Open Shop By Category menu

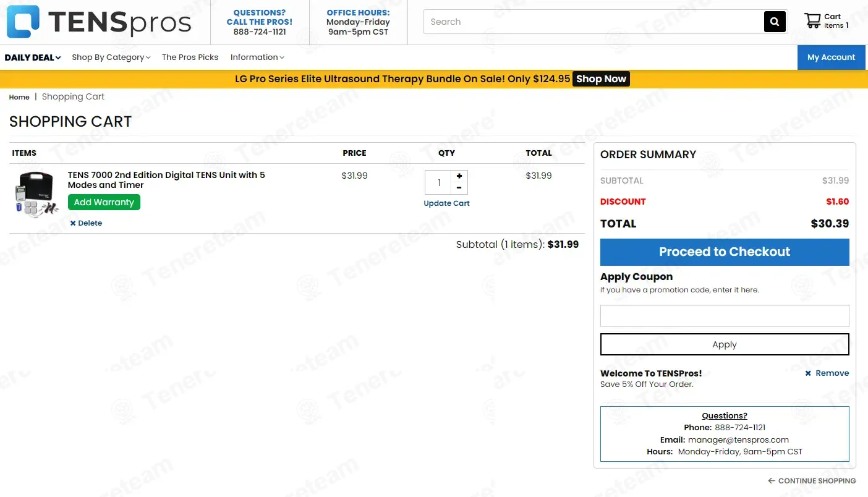coord(111,57)
